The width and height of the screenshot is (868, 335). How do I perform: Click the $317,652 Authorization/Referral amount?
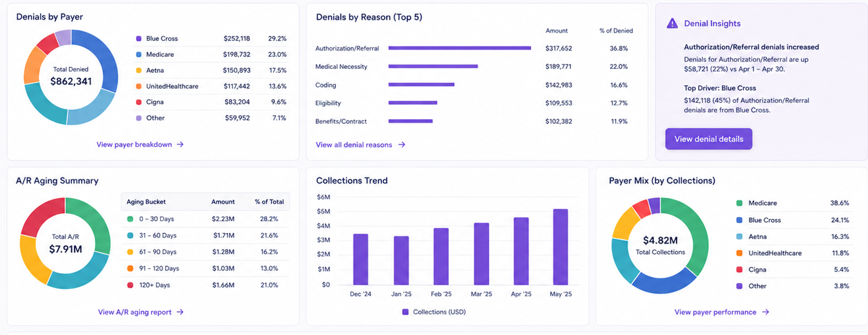click(559, 48)
